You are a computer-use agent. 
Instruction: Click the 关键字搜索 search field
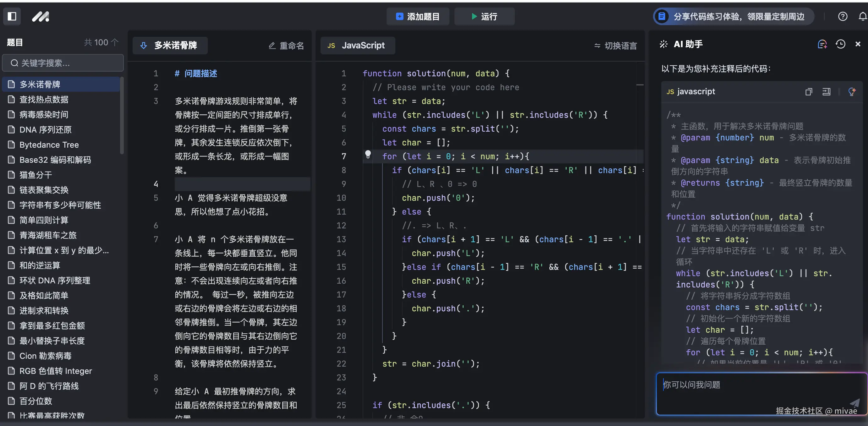point(63,63)
